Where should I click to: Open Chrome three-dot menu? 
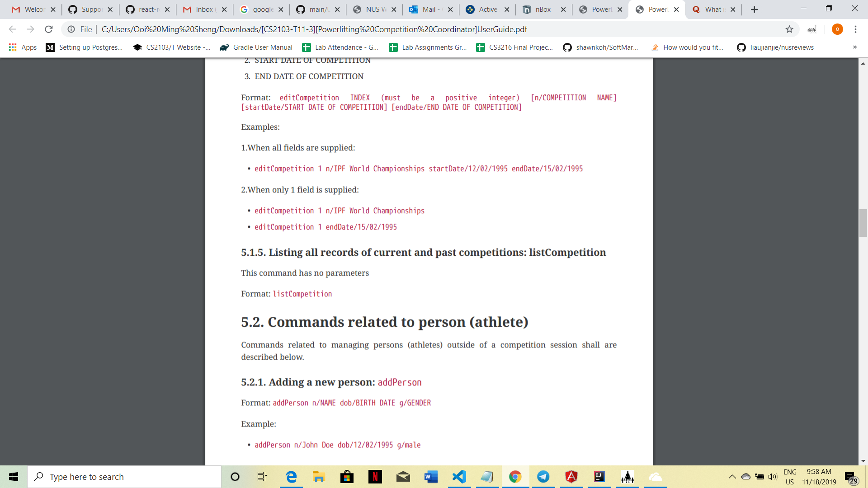click(855, 29)
